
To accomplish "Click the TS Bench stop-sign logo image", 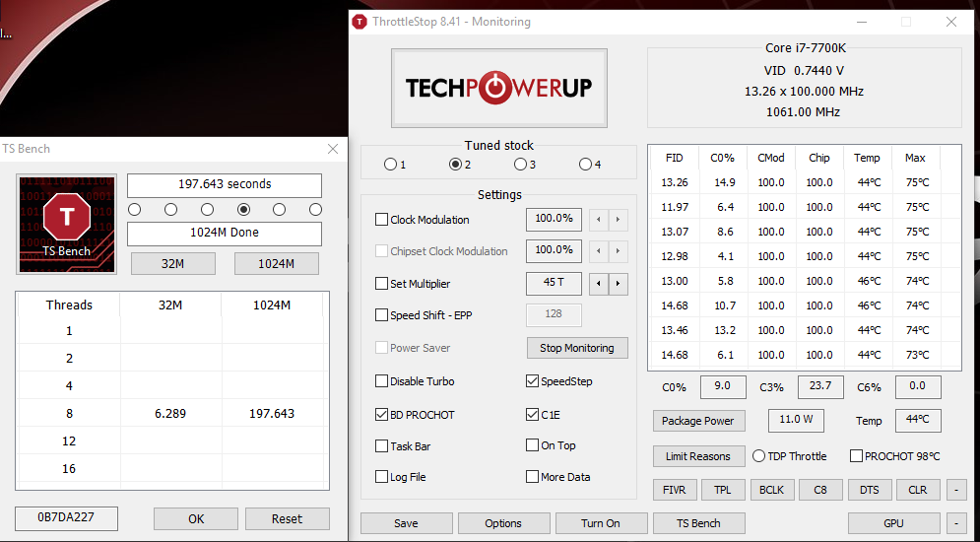I will pyautogui.click(x=66, y=225).
